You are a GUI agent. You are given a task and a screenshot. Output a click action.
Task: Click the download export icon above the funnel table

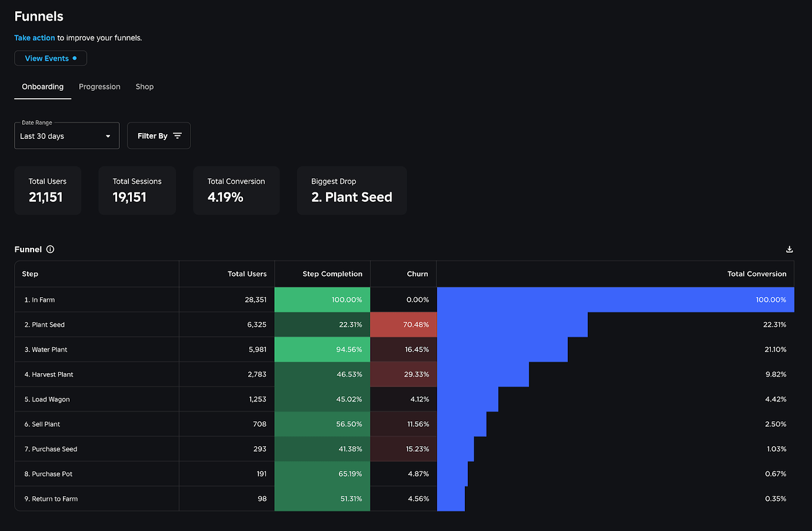pos(789,249)
